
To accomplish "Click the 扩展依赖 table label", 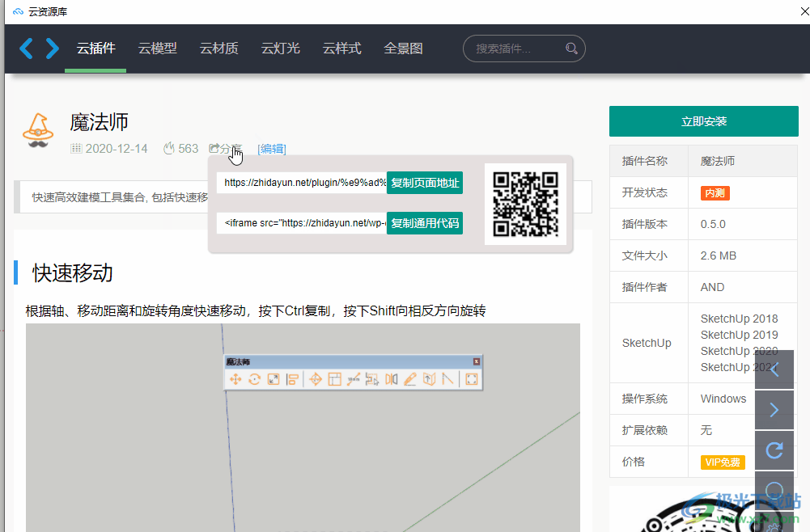I will tap(645, 430).
